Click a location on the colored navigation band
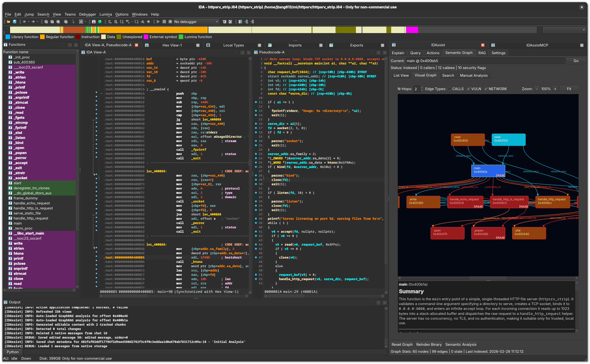This screenshot has width=590, height=364. (x=145, y=30)
